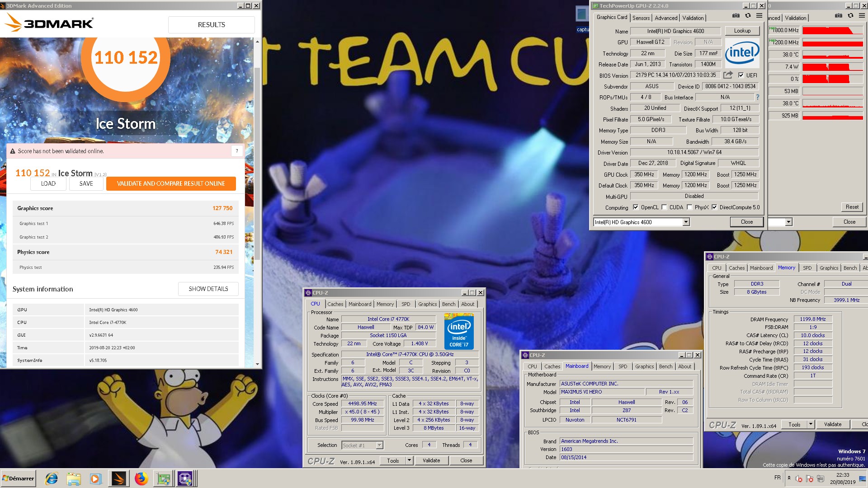Click the Name field Intel(R) HD Graphics 4600
868x488 pixels.
(x=675, y=31)
